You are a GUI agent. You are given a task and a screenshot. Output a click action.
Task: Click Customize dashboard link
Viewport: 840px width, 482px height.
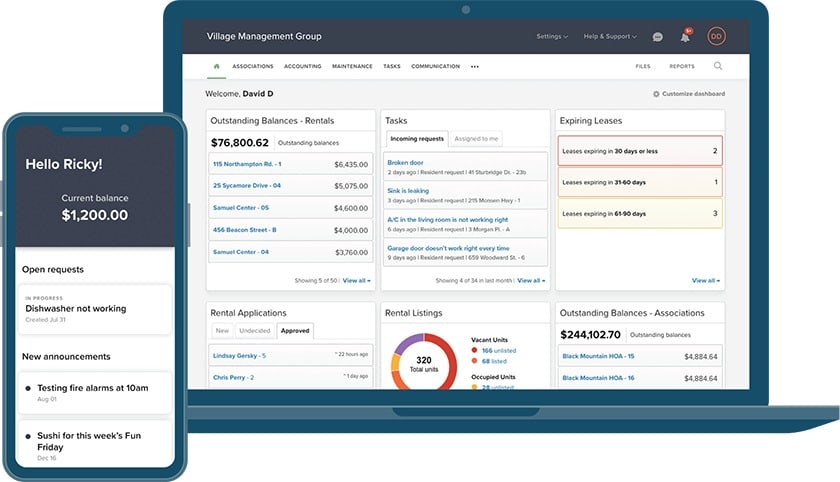tap(693, 94)
